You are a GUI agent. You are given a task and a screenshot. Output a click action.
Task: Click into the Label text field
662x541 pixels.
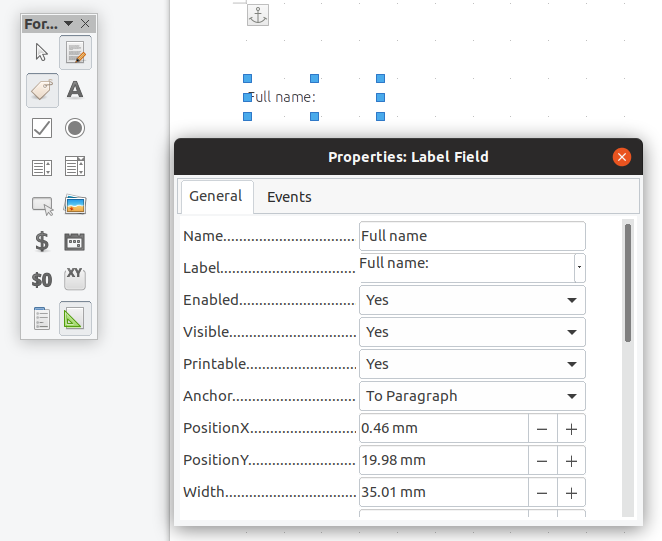pos(467,268)
